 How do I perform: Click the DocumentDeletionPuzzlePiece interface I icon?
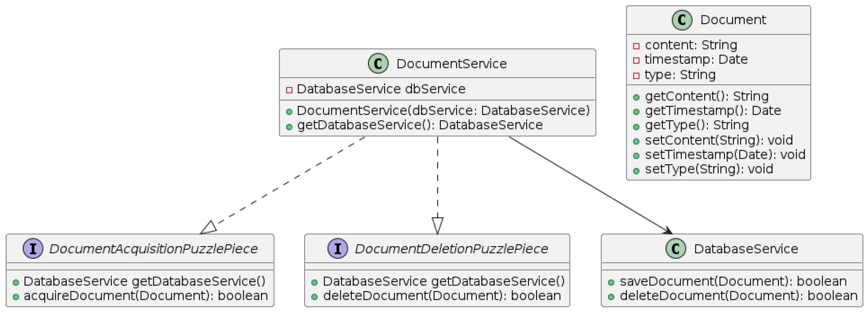tap(337, 249)
